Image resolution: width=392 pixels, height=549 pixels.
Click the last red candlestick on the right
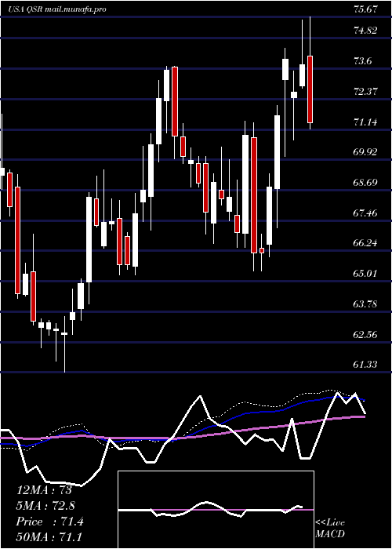(310, 89)
